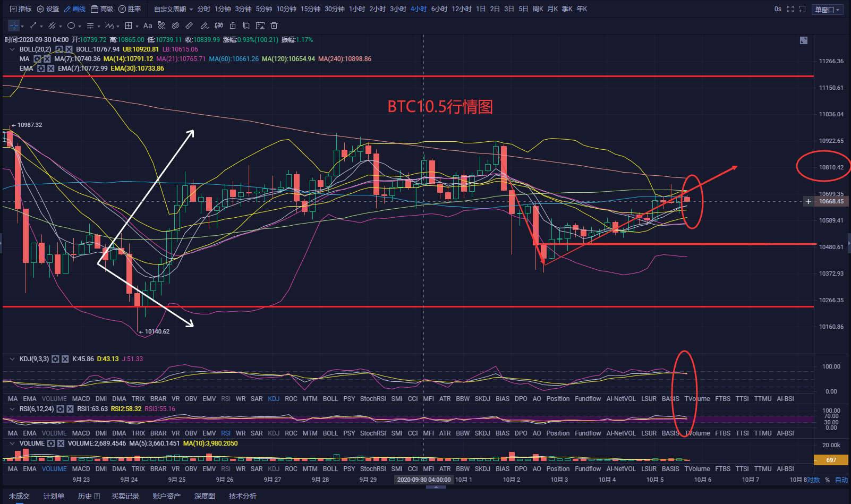
Task: Collapse the VOLUME panel legend chevron
Action: (12, 443)
